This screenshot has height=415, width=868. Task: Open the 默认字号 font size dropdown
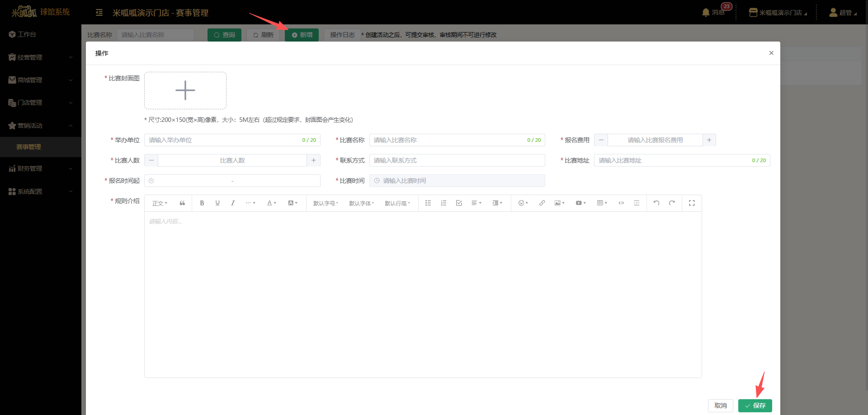coord(325,204)
